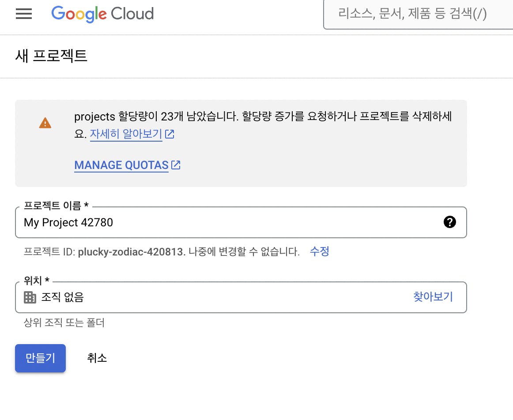
Task: Browse locations with 찾아보기
Action: (x=433, y=297)
